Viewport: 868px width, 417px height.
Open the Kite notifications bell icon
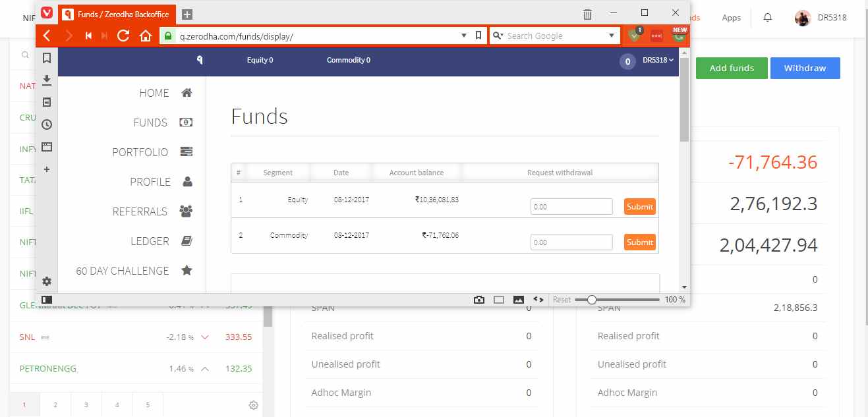coord(767,18)
